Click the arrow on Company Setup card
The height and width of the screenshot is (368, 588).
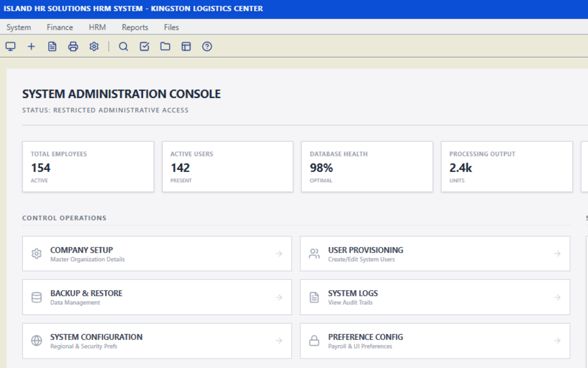(279, 254)
